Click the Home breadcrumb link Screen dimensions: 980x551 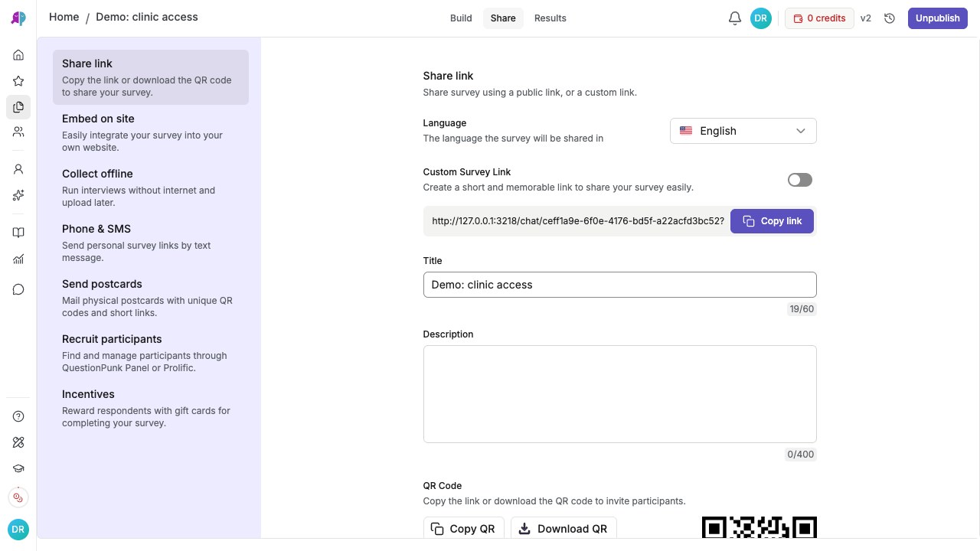[64, 17]
